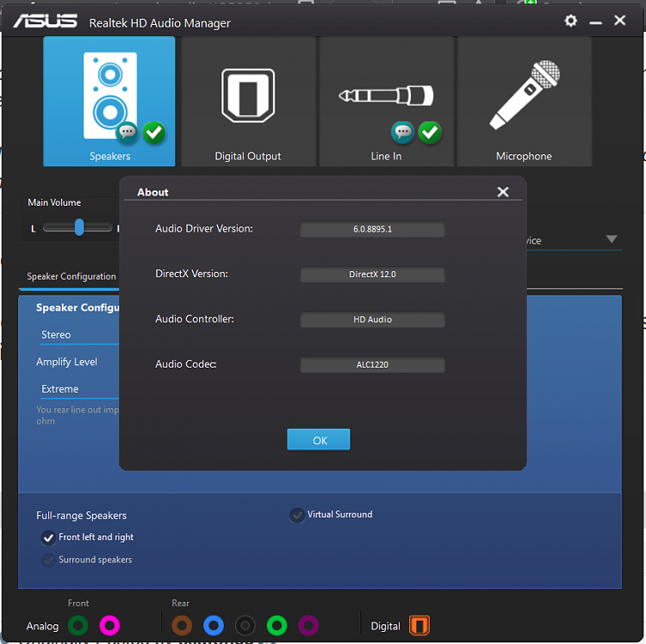Toggle Surround speakers checkbox
Viewport: 646px width, 644px height.
(x=48, y=560)
